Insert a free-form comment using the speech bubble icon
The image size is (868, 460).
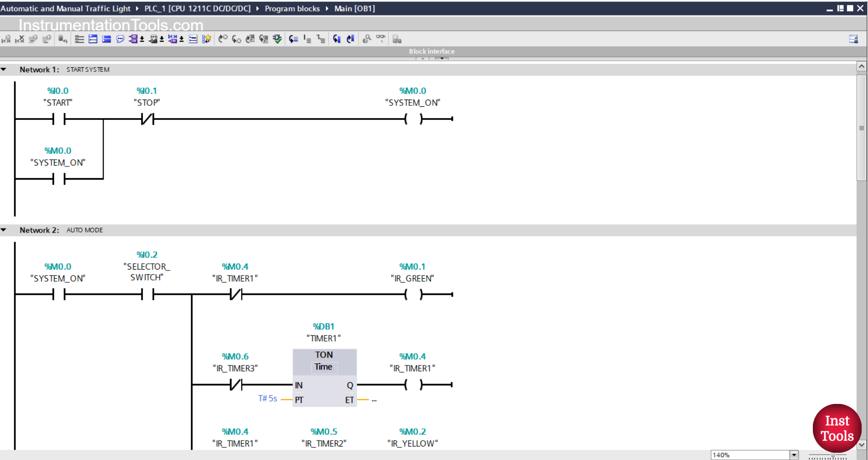[120, 39]
